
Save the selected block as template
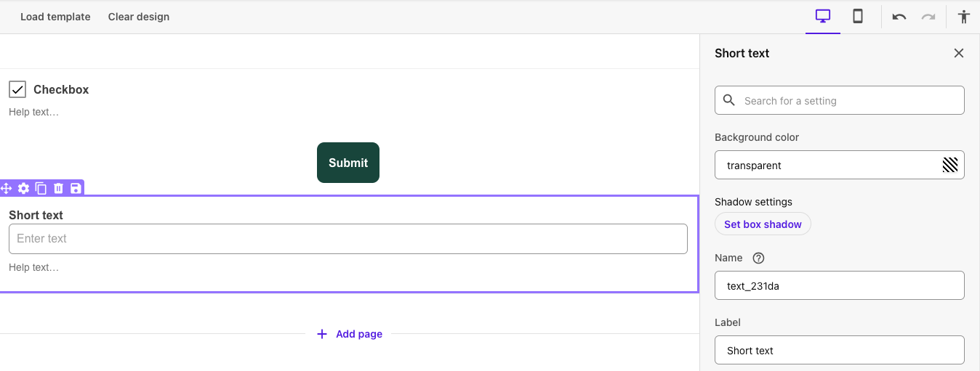(x=76, y=189)
